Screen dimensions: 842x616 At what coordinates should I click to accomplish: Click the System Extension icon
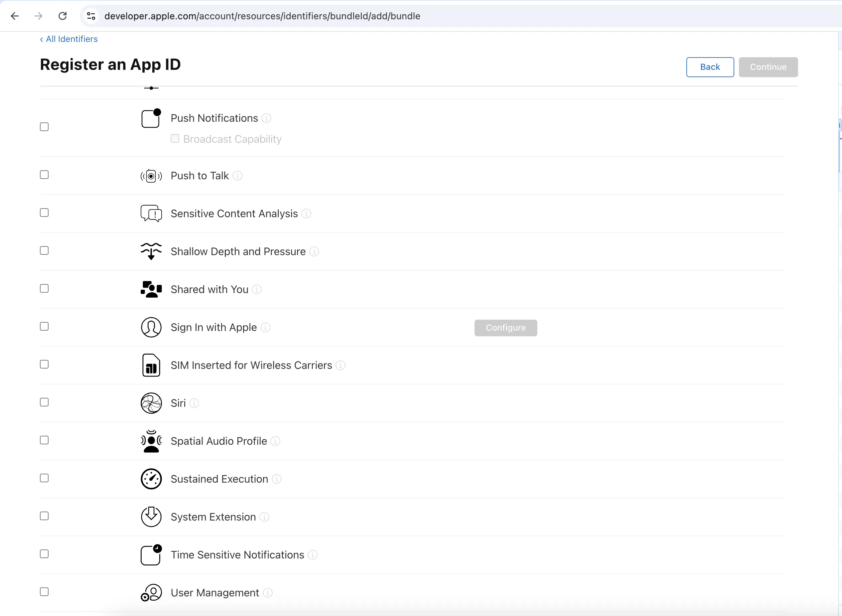click(x=151, y=517)
